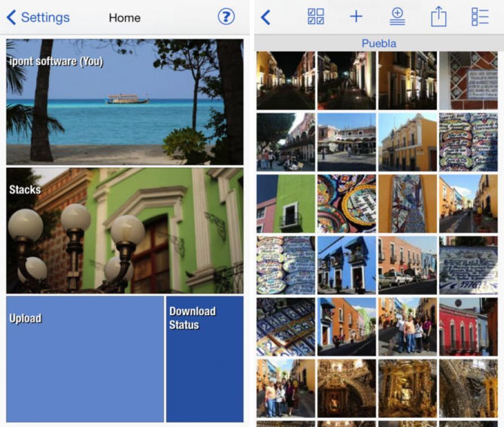Open the Share export icon
Image resolution: width=504 pixels, height=427 pixels.
(438, 17)
